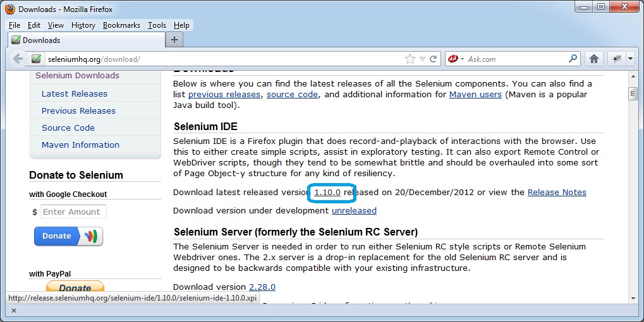This screenshot has height=322, width=644.
Task: Open a new tab with the plus button
Action: 174,40
